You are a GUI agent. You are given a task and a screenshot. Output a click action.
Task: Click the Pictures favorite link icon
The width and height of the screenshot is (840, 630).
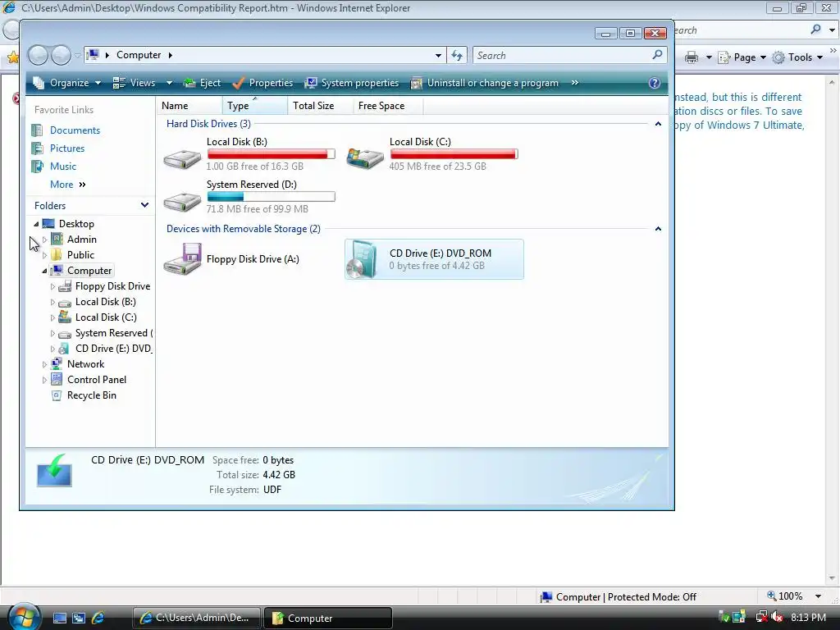[x=38, y=148]
